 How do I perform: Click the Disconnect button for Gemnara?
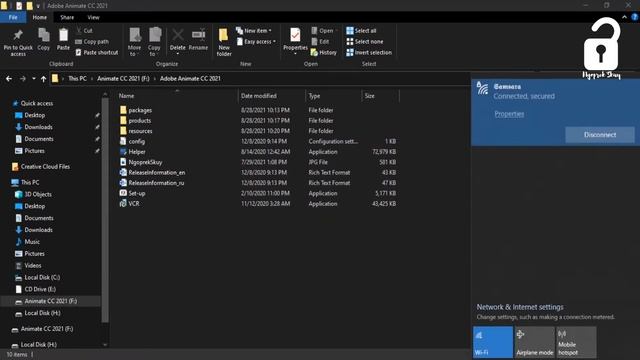[600, 135]
